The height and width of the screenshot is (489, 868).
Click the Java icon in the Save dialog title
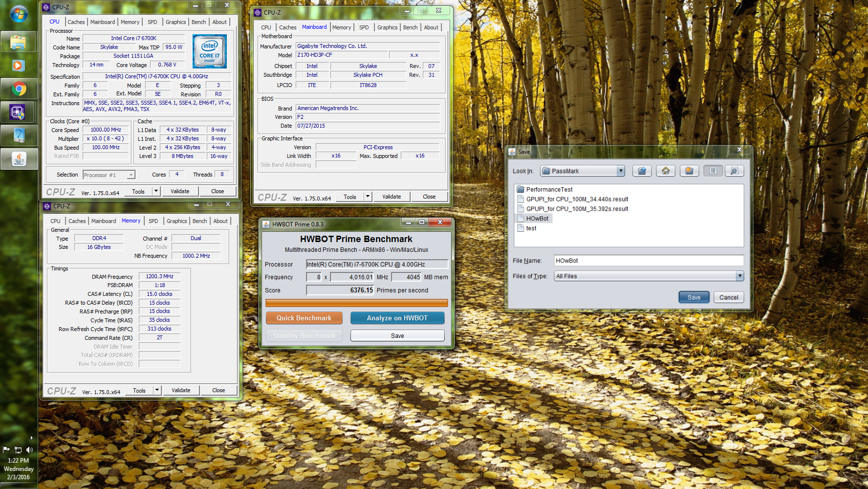[512, 152]
